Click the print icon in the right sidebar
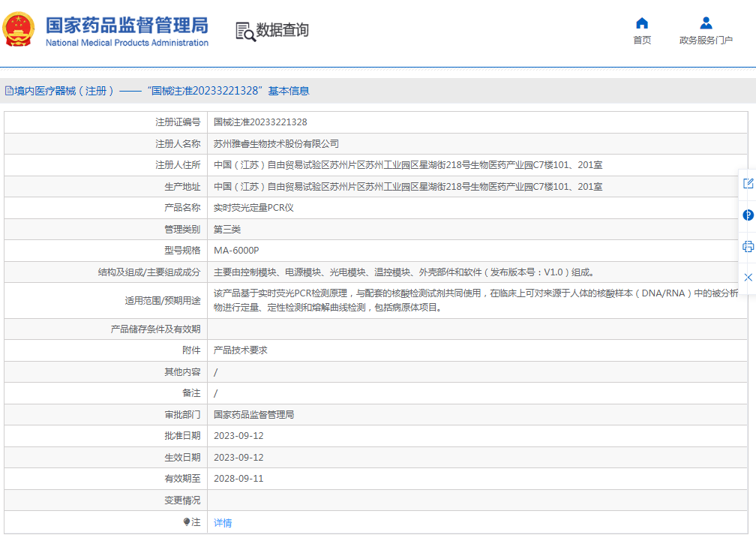The width and height of the screenshot is (756, 538). click(x=748, y=247)
